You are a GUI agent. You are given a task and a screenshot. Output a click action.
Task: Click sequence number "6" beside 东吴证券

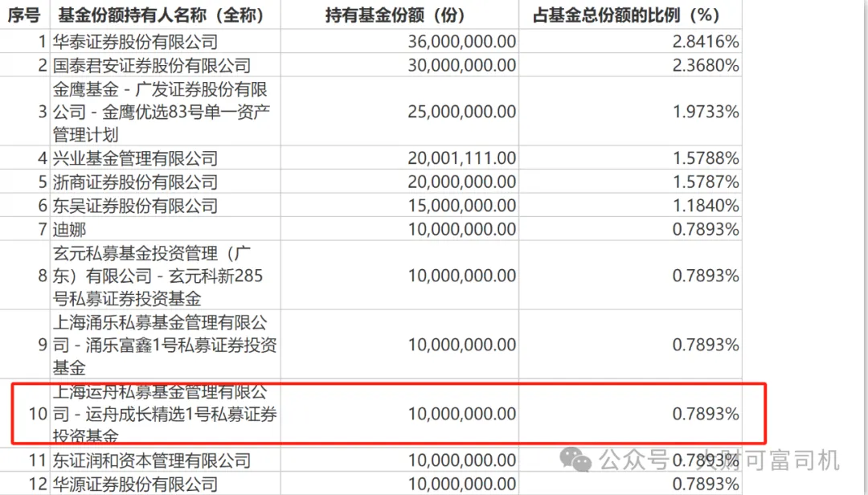pos(43,206)
